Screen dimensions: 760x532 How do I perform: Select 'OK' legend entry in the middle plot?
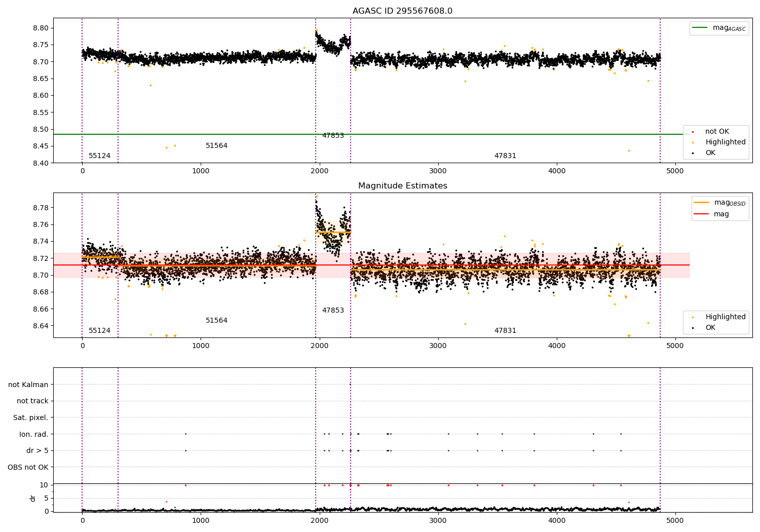[710, 328]
